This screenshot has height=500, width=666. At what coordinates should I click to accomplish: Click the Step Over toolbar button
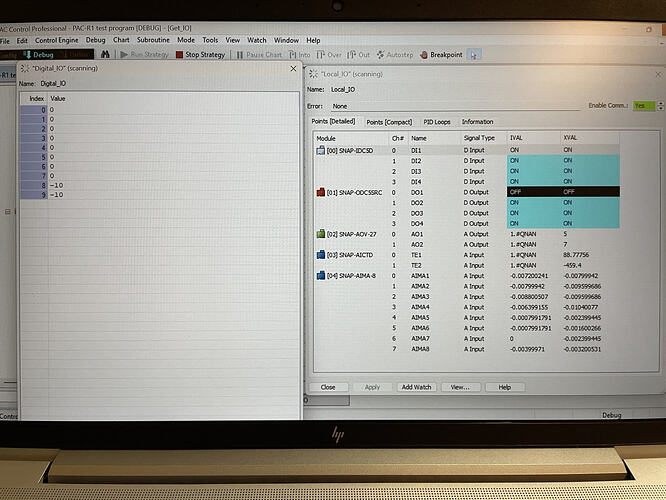coord(329,55)
